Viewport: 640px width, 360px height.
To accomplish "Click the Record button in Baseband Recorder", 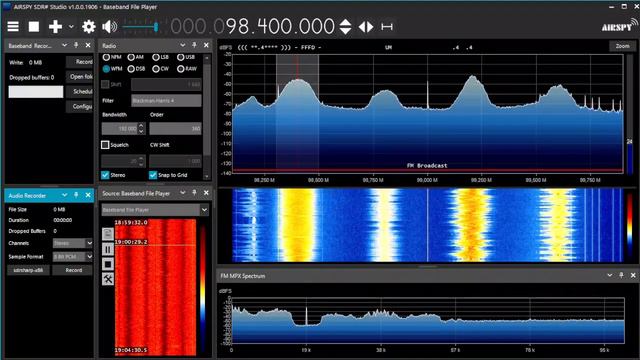I will pos(80,62).
